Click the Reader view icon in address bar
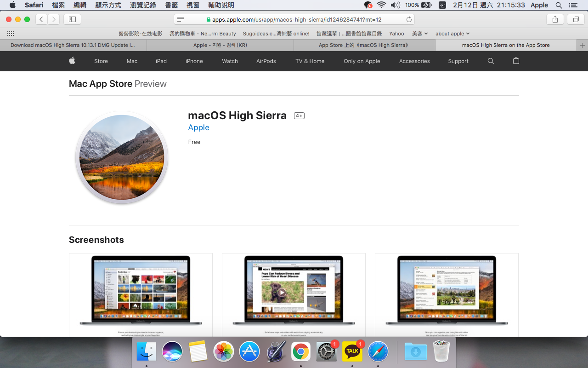This screenshot has width=588, height=368. (181, 19)
